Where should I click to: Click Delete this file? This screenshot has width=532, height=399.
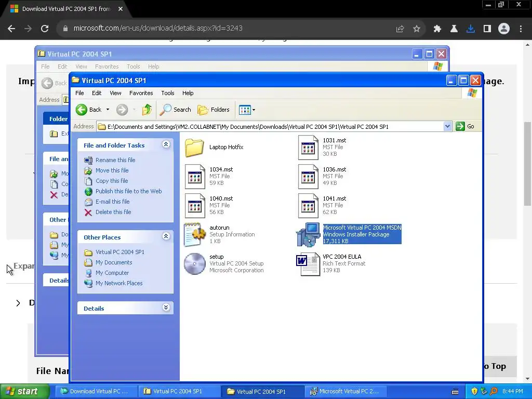coord(113,212)
